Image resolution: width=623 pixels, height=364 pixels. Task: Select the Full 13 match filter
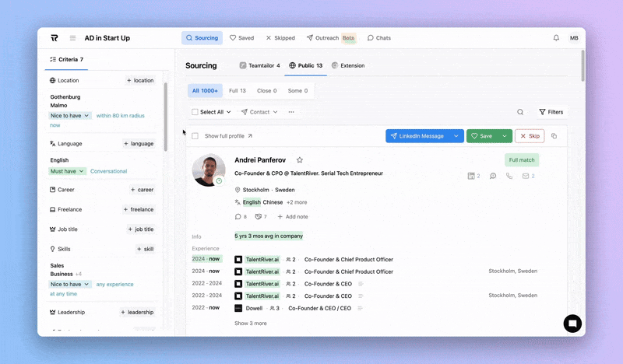(x=237, y=90)
